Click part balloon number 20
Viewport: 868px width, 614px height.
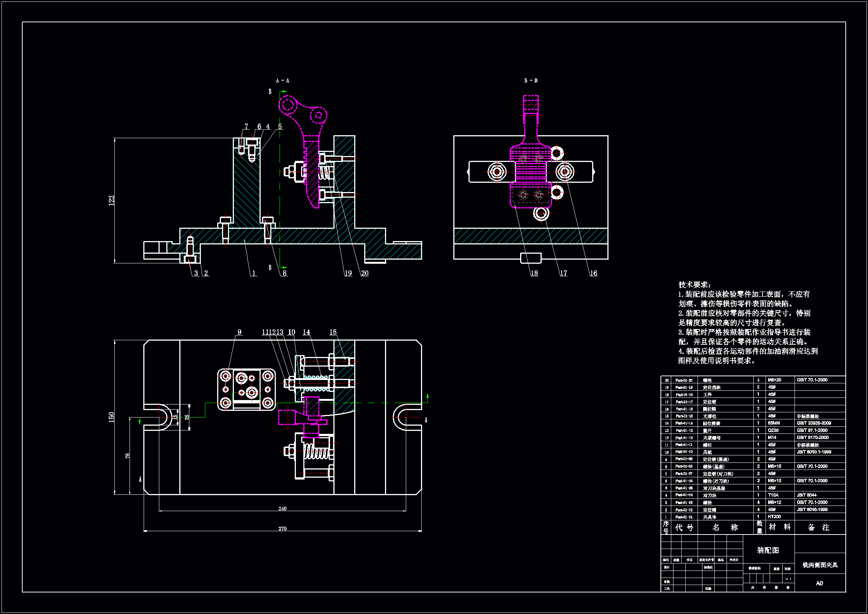pyautogui.click(x=365, y=273)
